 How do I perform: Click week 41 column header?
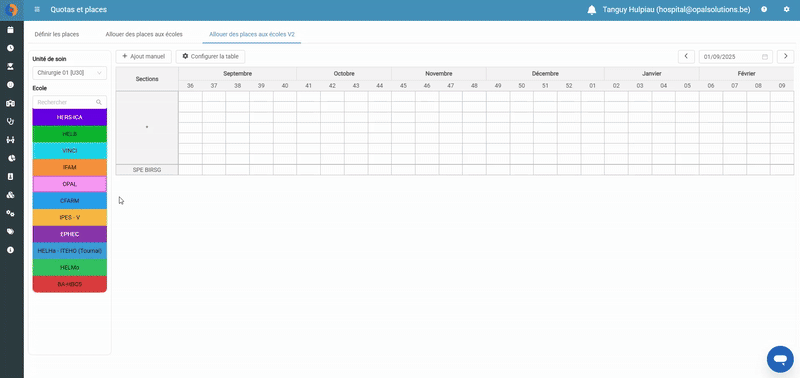point(309,86)
